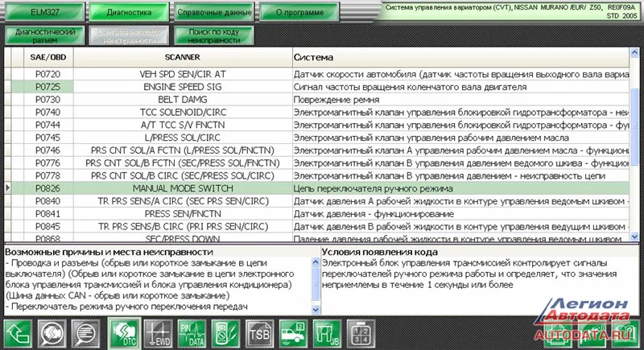The image size is (644, 350).
Task: Click the causes panel scroll up arrow
Action: pos(316,261)
